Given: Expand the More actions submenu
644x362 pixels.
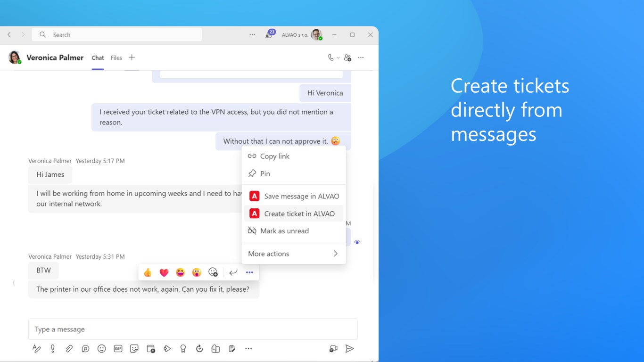Looking at the screenshot, I should coord(294,254).
